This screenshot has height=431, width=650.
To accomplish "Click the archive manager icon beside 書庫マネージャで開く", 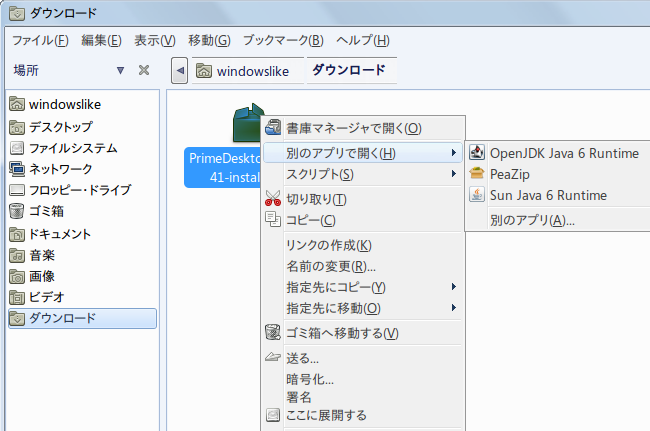I will 273,127.
